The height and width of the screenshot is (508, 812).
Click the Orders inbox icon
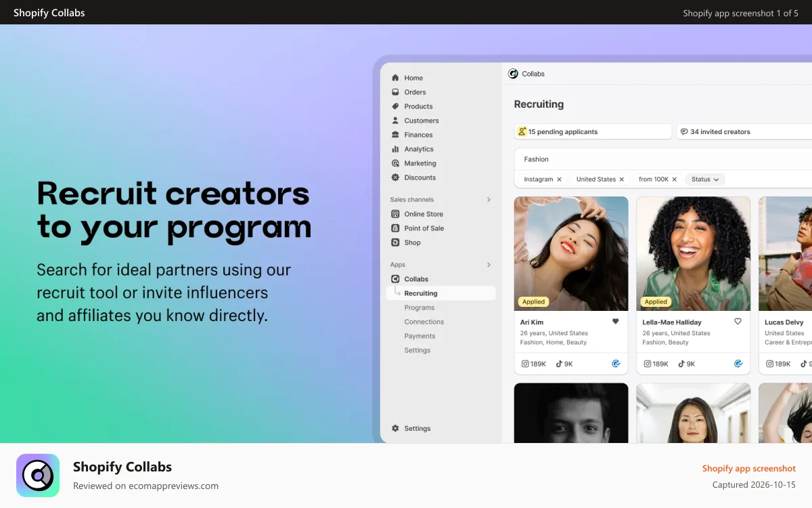click(x=395, y=92)
